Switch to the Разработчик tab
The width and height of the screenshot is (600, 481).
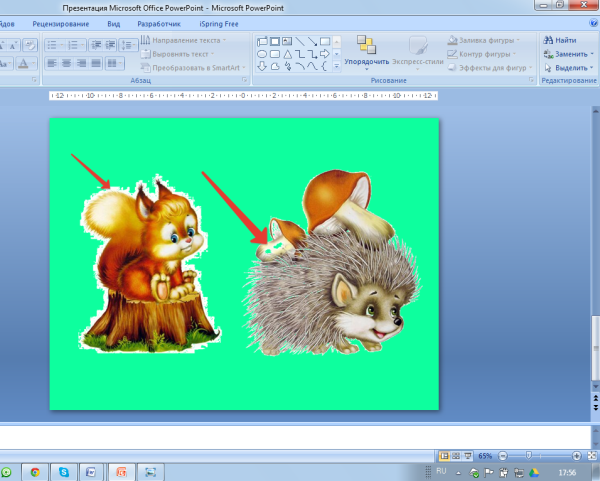161,22
